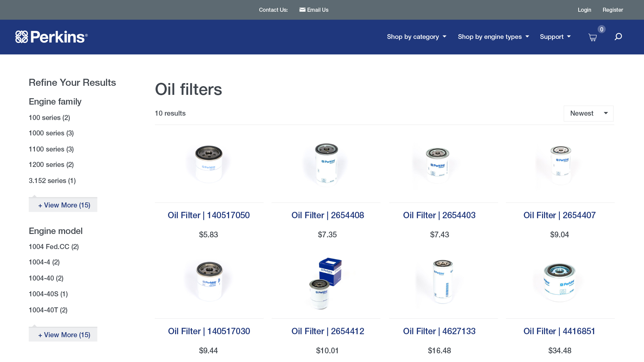Select the 100 series filter
Viewport: 644px width, 362px height.
(49, 118)
